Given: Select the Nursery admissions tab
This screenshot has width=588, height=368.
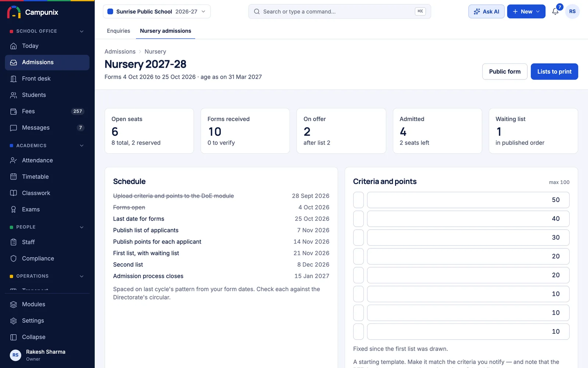Looking at the screenshot, I should click(165, 31).
